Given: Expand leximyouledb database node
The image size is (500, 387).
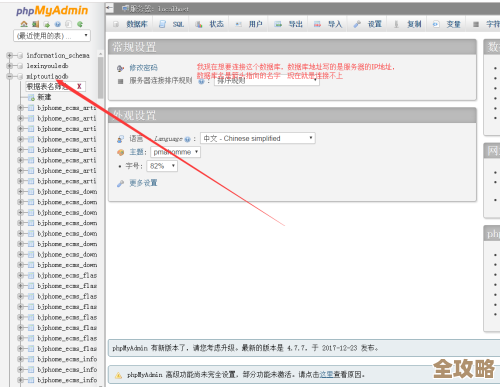Looking at the screenshot, I should point(9,66).
